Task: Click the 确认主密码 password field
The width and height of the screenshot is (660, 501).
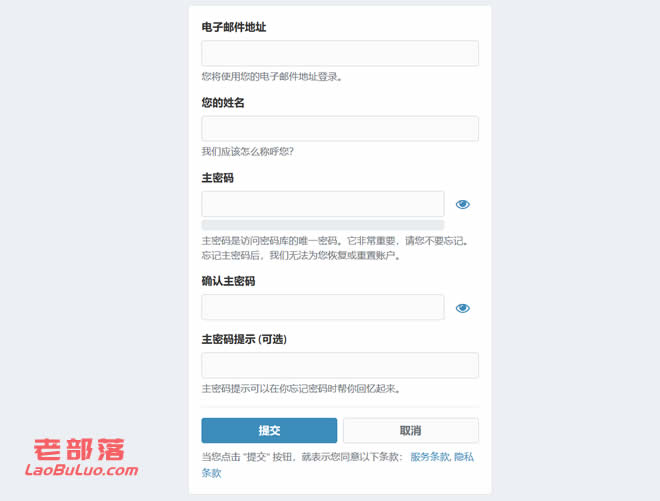Action: [x=322, y=307]
